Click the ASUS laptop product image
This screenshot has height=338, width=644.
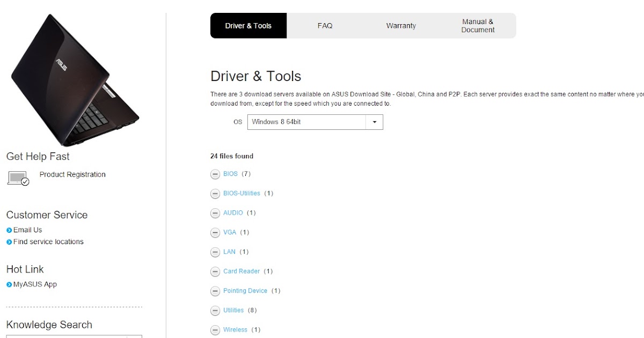point(74,79)
